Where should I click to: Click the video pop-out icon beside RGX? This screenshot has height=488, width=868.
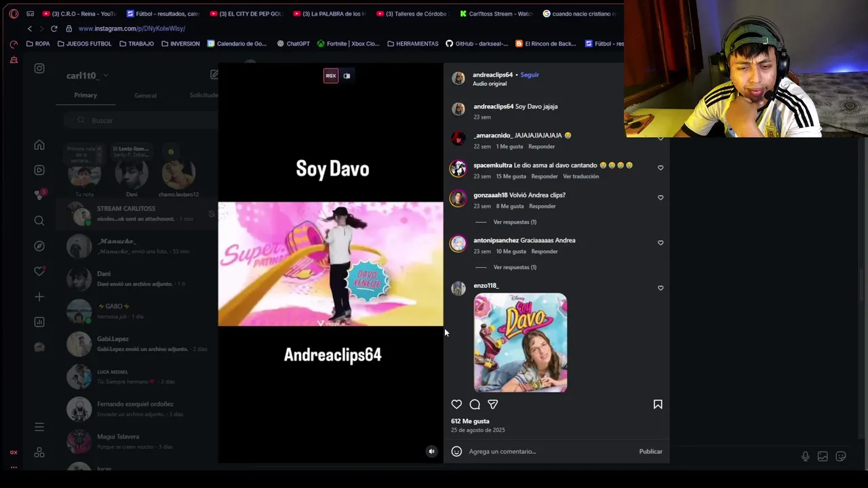pyautogui.click(x=347, y=76)
